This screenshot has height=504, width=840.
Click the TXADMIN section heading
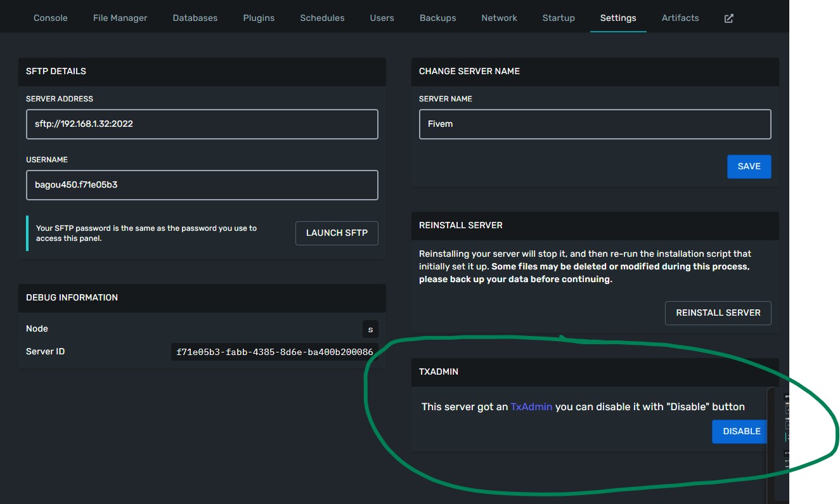pyautogui.click(x=439, y=372)
